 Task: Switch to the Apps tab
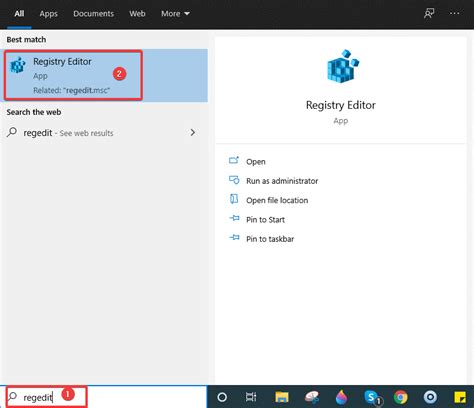(x=48, y=14)
